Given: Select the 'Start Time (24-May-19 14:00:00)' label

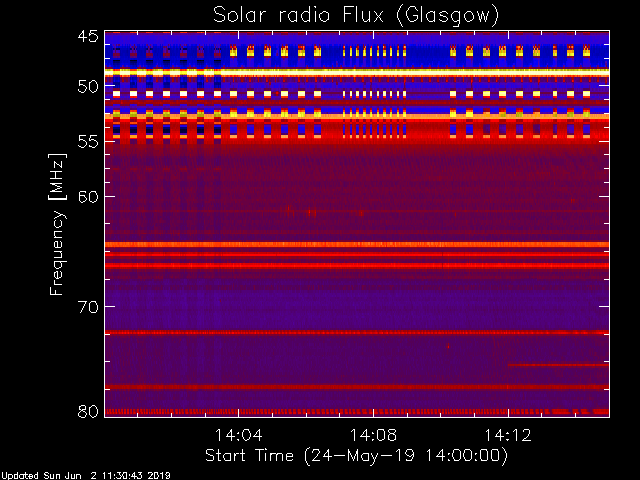Looking at the screenshot, I should pyautogui.click(x=356, y=456).
